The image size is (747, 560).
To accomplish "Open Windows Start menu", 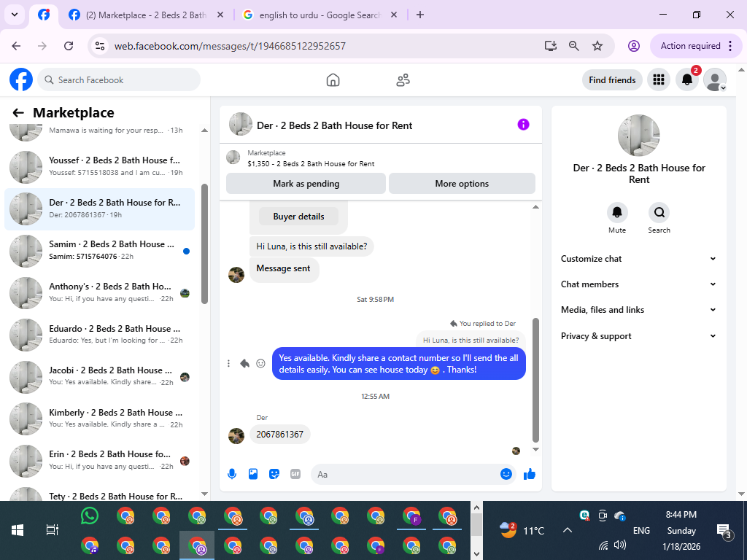I will pos(18,530).
